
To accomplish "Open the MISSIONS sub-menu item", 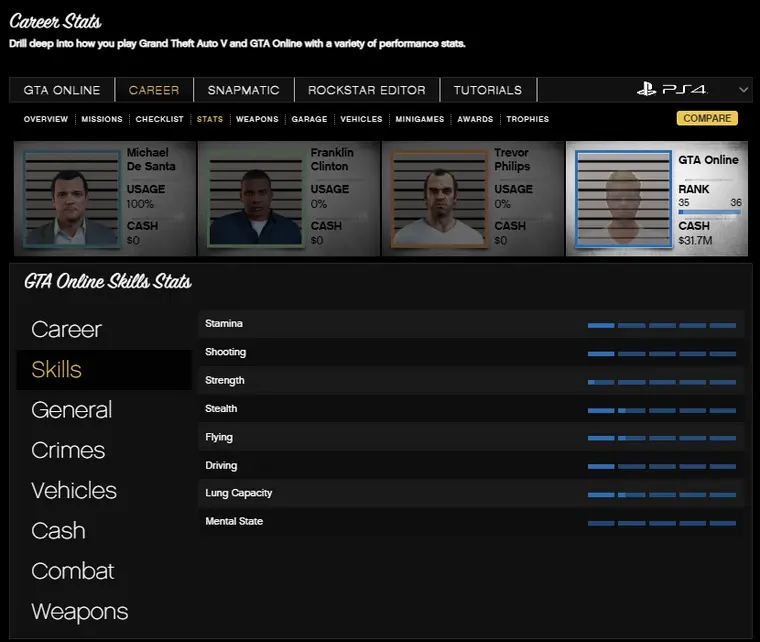I will coord(102,119).
